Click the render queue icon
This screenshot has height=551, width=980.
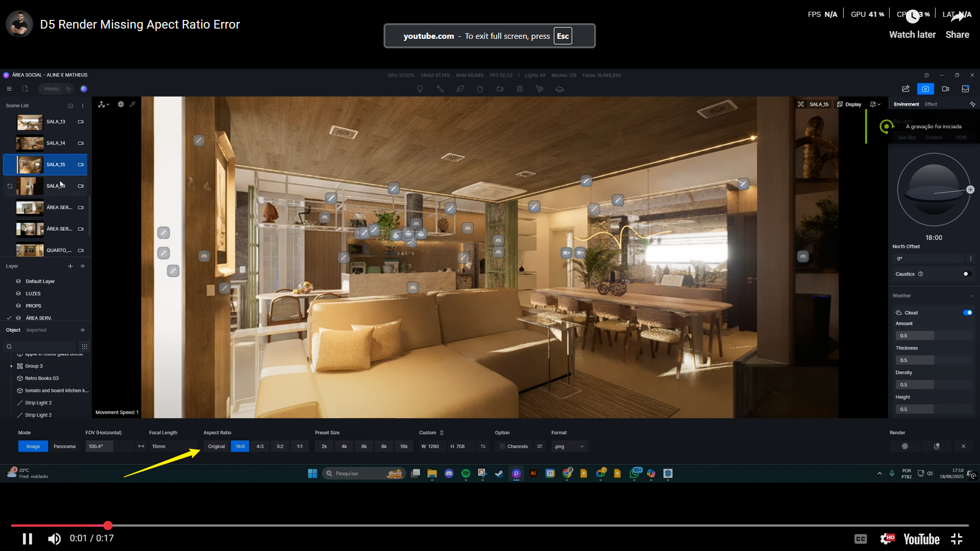coord(937,446)
